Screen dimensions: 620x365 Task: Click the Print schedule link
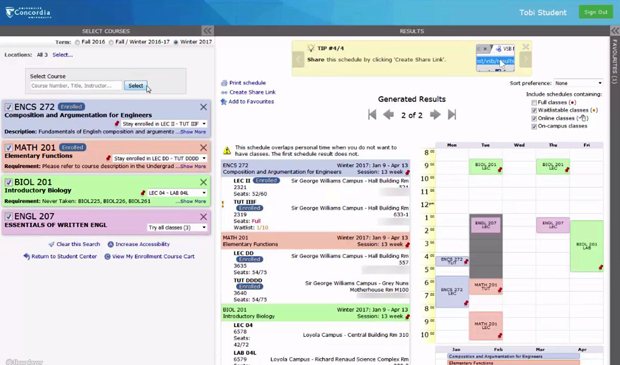coord(248,83)
